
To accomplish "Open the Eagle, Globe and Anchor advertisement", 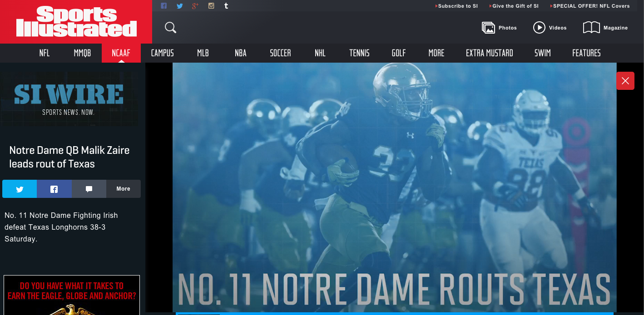I will [72, 295].
